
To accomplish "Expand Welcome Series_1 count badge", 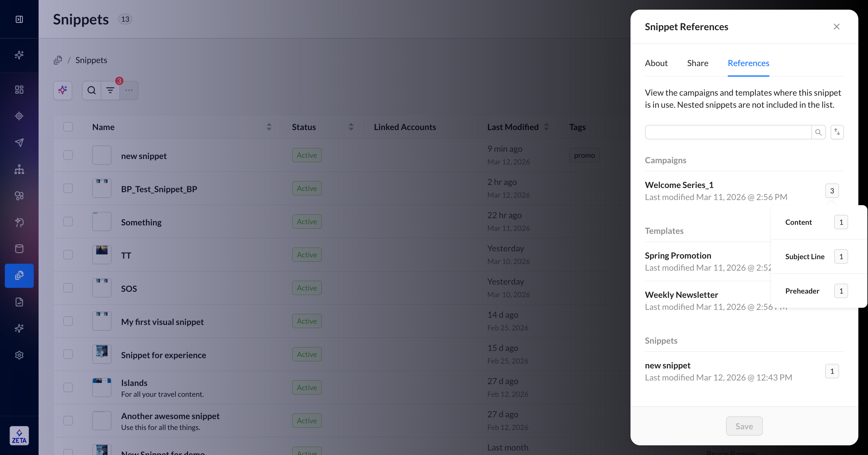I will pos(832,191).
